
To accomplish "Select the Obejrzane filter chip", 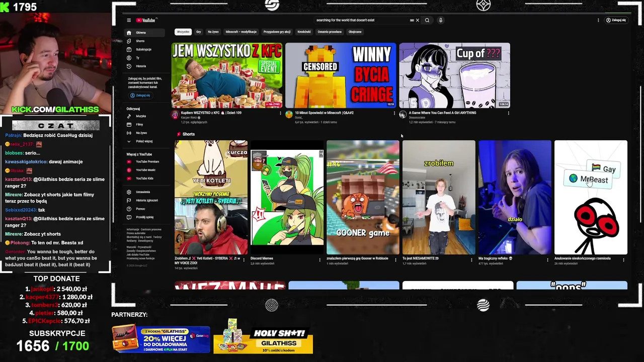I will tap(355, 32).
